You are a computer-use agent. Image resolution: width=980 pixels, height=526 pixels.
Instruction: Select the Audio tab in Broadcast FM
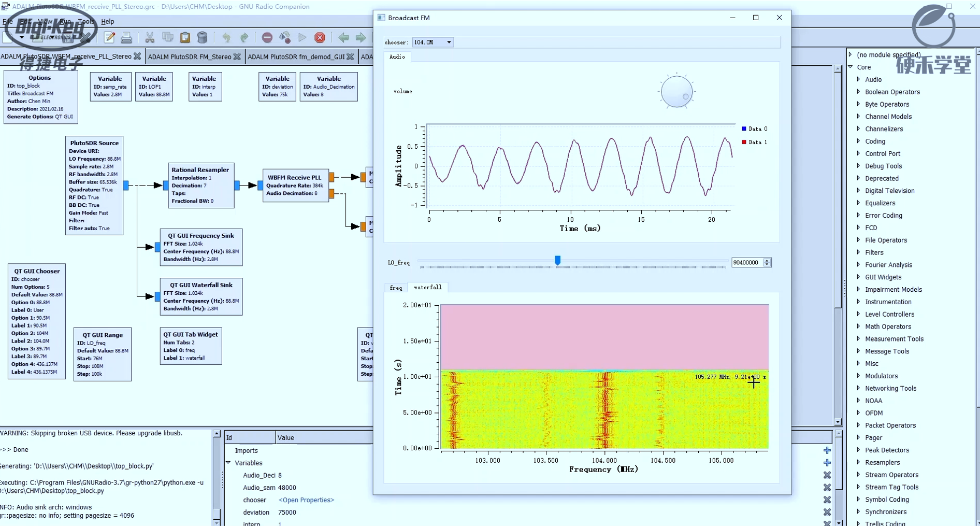pyautogui.click(x=397, y=56)
